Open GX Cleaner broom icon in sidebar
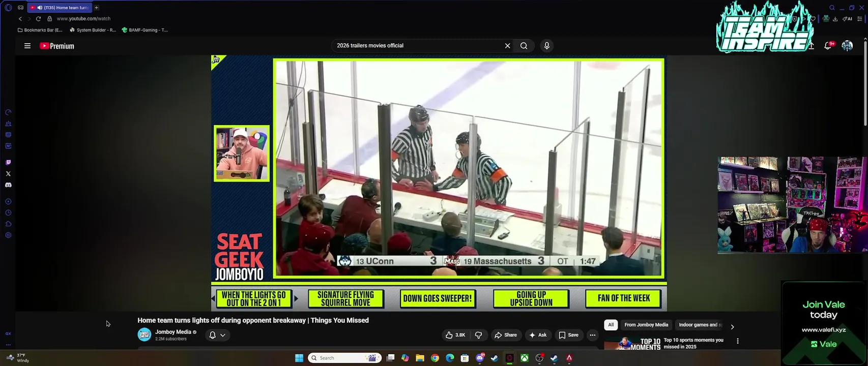 pos(8,124)
